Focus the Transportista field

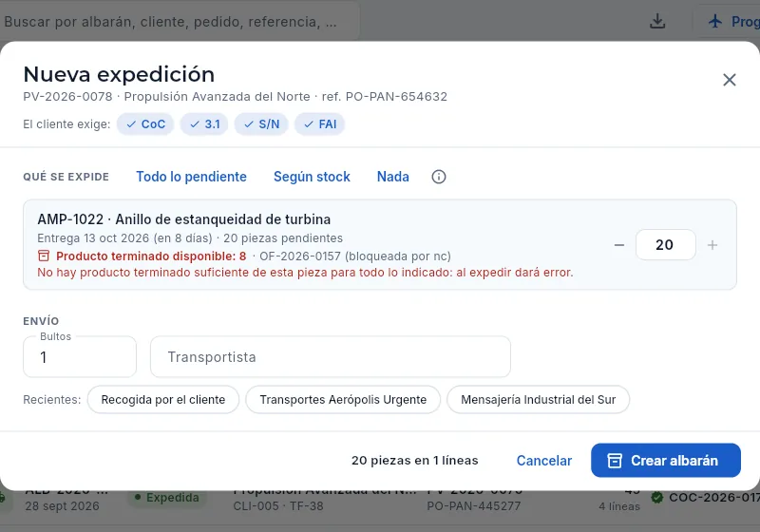[330, 357]
